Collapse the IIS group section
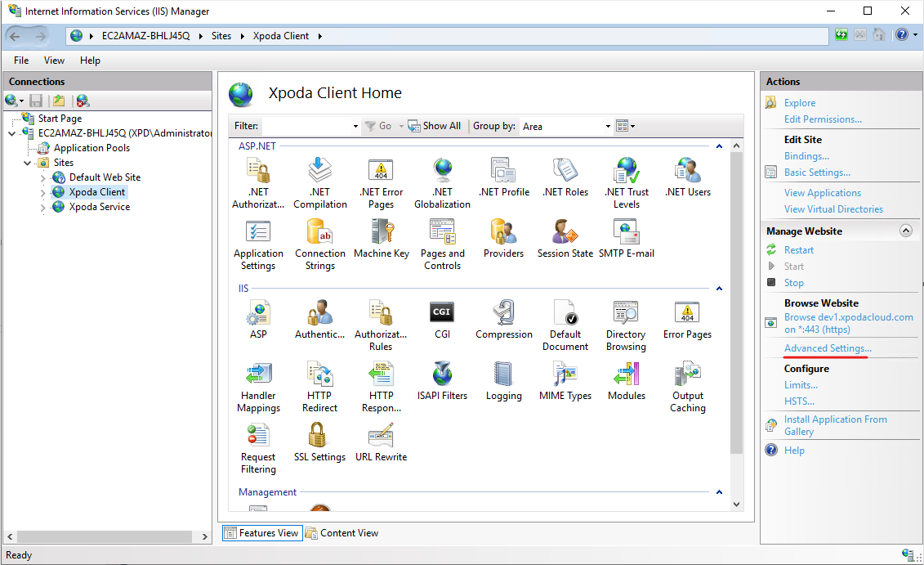 pyautogui.click(x=719, y=289)
